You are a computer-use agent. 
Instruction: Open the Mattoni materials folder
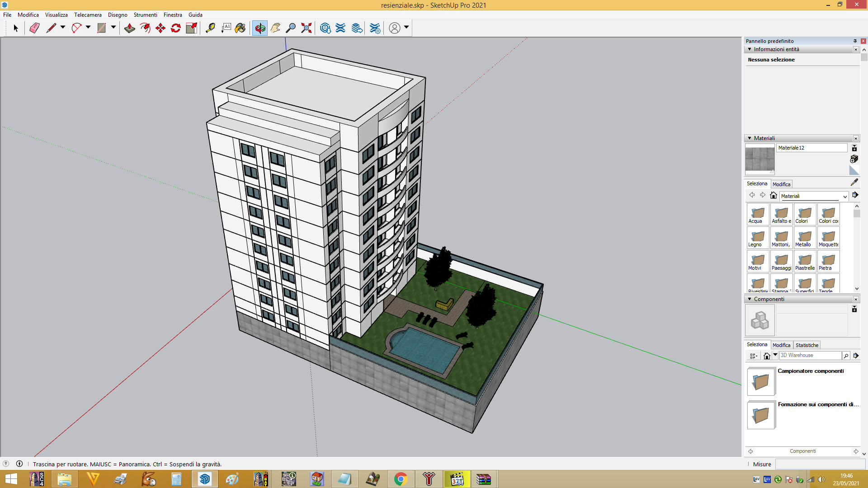tap(781, 237)
